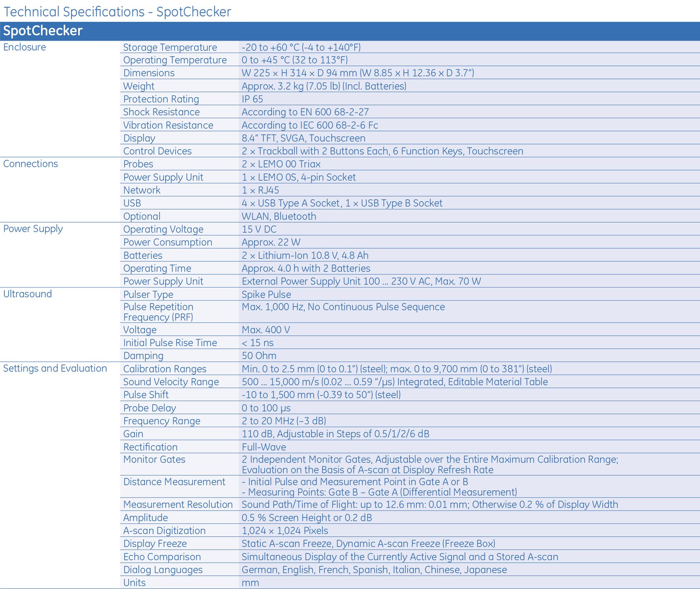Click the 'Pulse Shift' label
The height and width of the screenshot is (589, 700).
click(146, 395)
